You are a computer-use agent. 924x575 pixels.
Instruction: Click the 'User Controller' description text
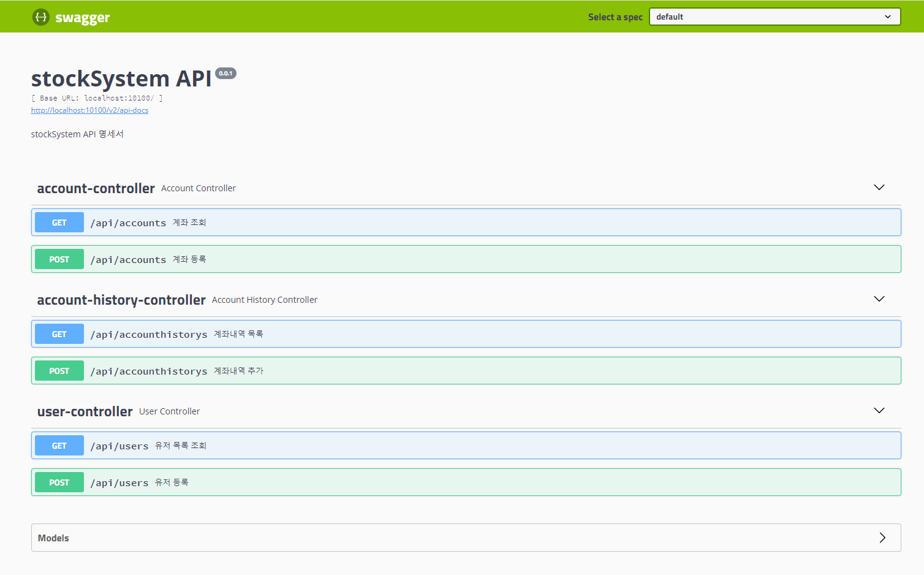[x=169, y=411]
